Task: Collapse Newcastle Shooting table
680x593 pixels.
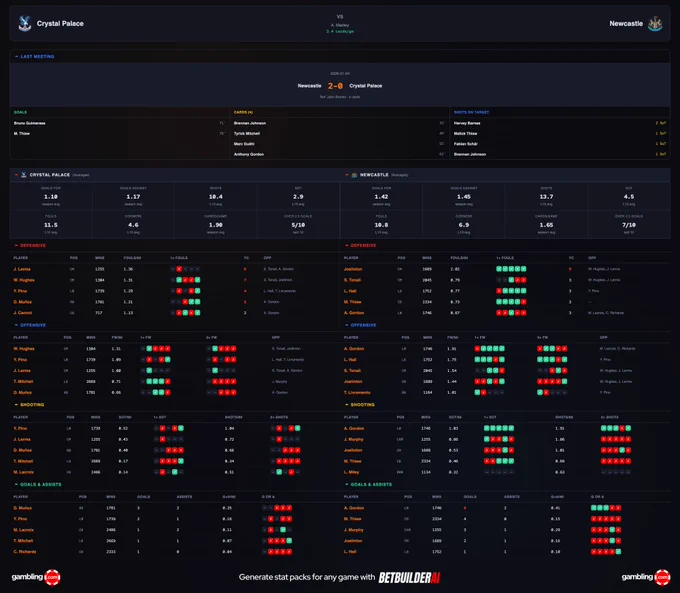Action: pyautogui.click(x=347, y=405)
